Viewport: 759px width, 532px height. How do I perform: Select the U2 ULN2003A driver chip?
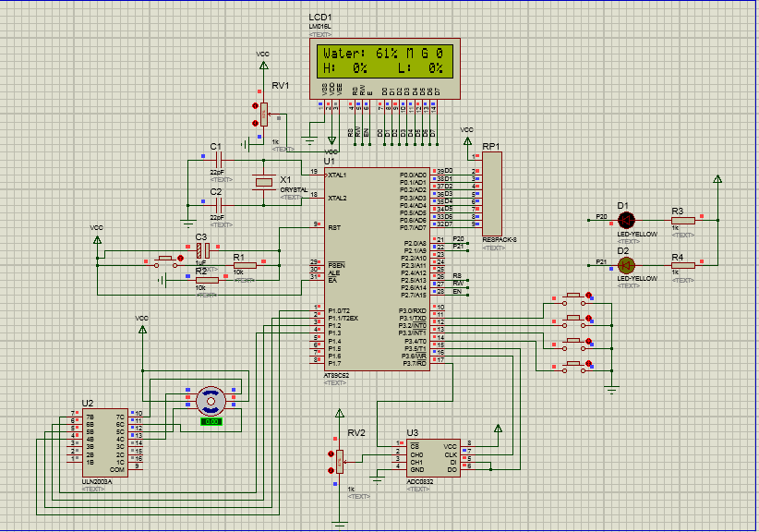click(105, 442)
